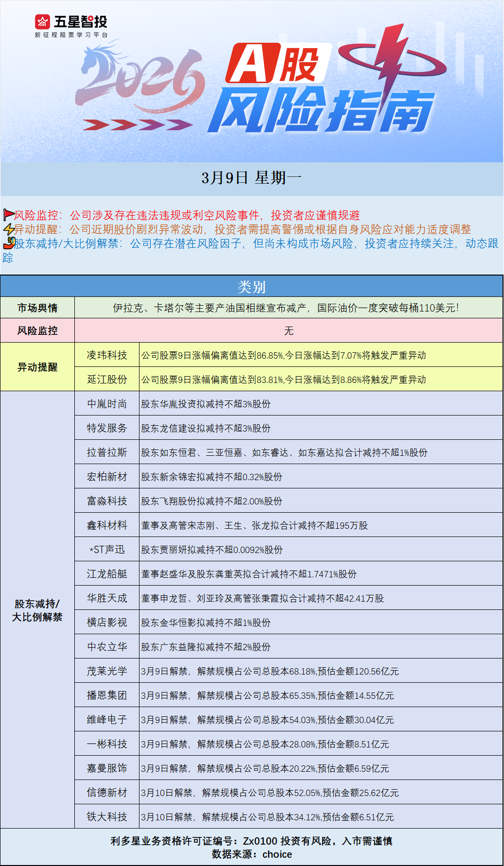This screenshot has height=866, width=504.
Task: Click the red flag icon before 风险监控
Action: pyautogui.click(x=9, y=214)
